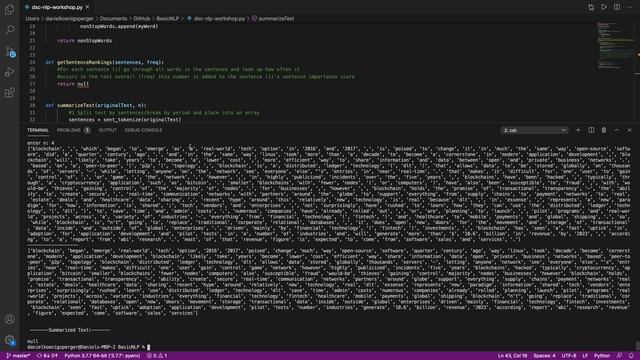Open the Explorer view in activity bar

pos(9,9)
